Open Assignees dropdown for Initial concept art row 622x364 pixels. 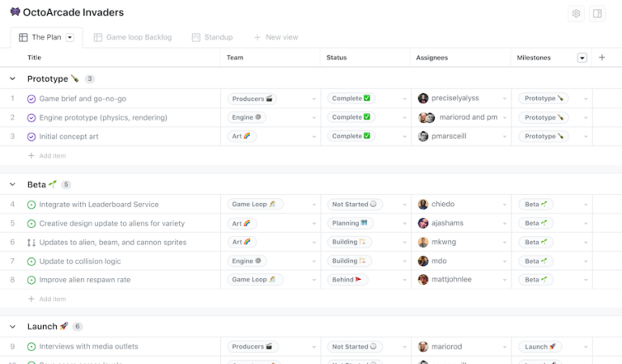[505, 137]
